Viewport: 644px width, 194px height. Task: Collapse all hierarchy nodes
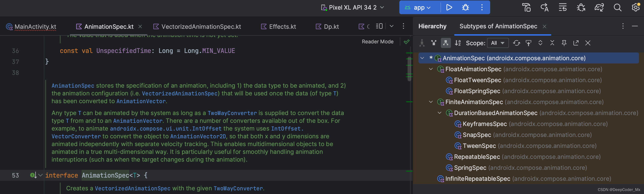(552, 43)
